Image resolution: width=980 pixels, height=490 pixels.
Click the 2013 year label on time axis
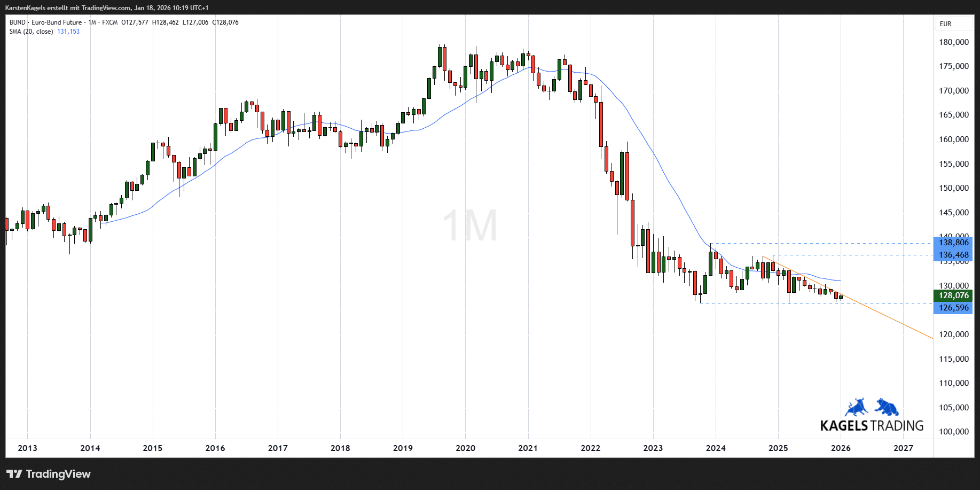tap(27, 448)
